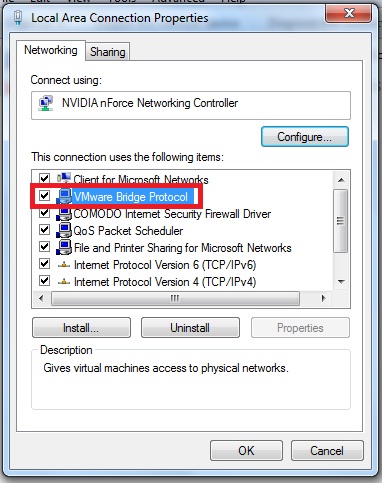Click the COMODO Firewall Driver icon
The width and height of the screenshot is (382, 483).
pyautogui.click(x=64, y=214)
